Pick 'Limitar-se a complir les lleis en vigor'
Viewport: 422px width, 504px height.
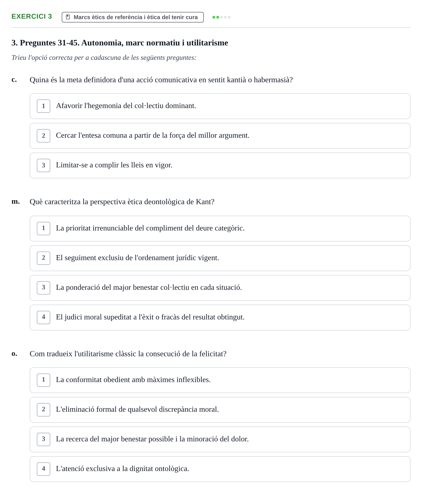[220, 165]
